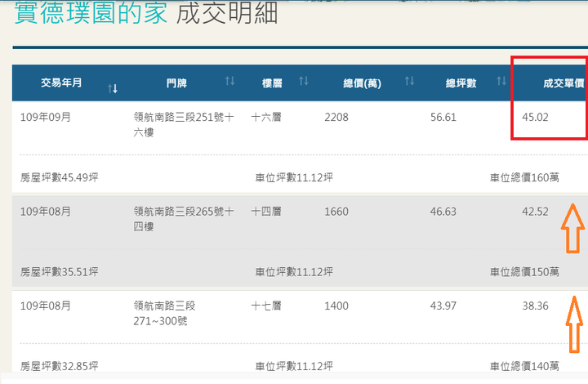This screenshot has height=384, width=588.
Task: Click the 門牌 column header
Action: 176,83
